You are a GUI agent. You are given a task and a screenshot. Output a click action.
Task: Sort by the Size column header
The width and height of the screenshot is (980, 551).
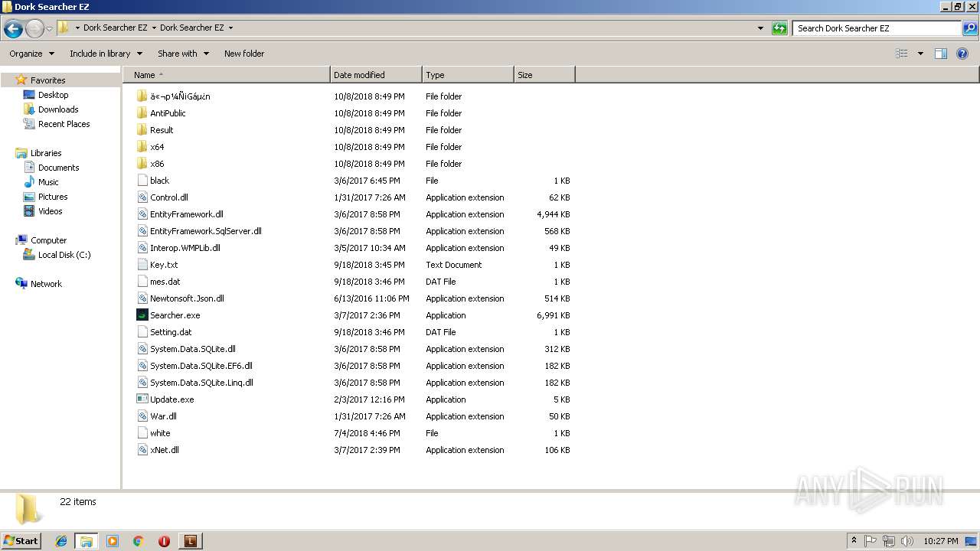click(x=544, y=75)
